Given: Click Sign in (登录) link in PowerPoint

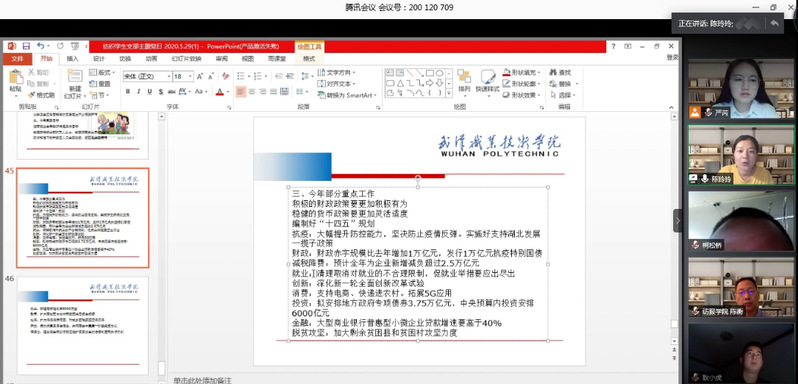Looking at the screenshot, I should 672,58.
